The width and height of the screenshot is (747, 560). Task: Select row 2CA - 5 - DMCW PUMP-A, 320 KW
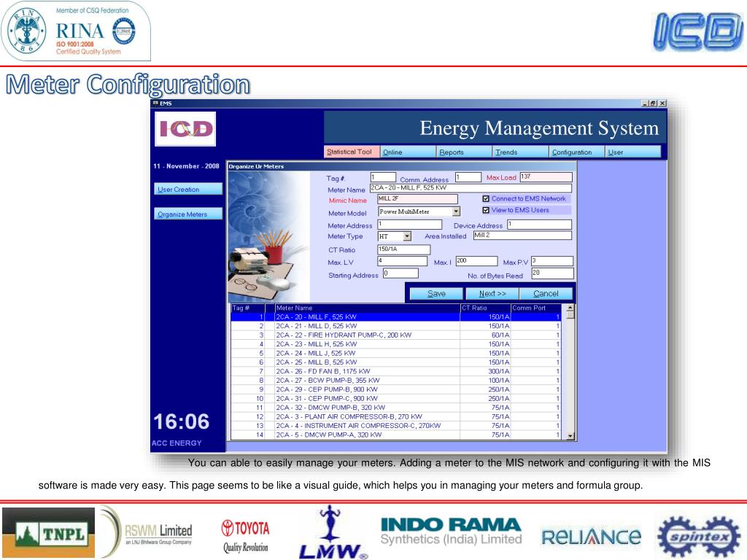point(395,435)
